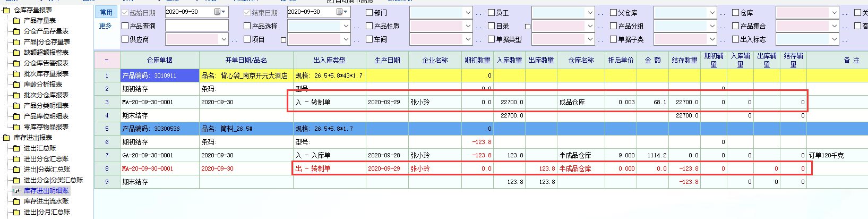
Task: Tick the 供应商 checkbox
Action: [125, 39]
